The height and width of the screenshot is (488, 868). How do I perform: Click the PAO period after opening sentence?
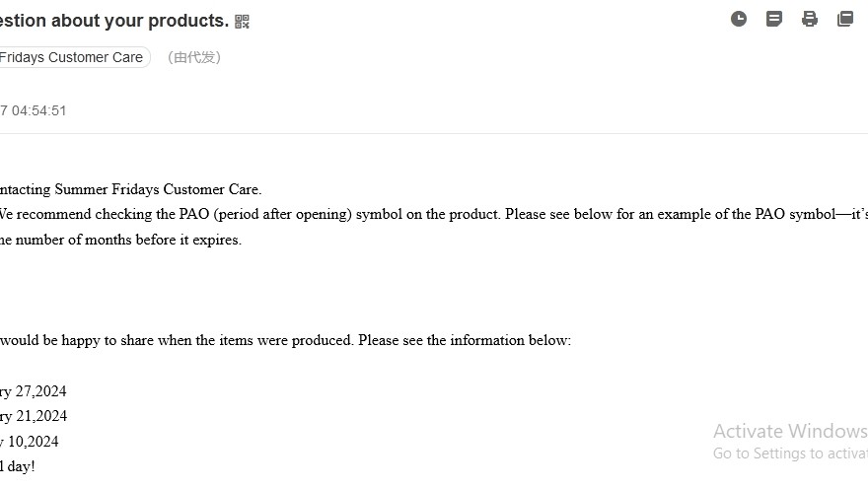[x=434, y=214]
